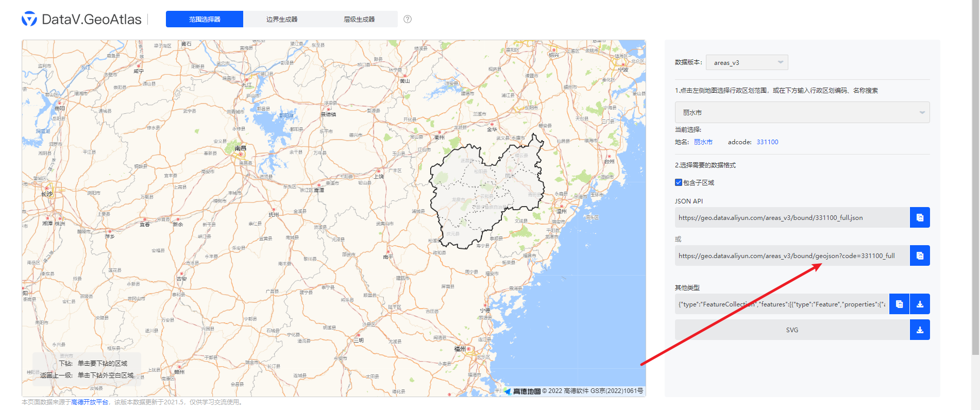The image size is (980, 410).
Task: Click 台州 city label on map
Action: pos(609,161)
